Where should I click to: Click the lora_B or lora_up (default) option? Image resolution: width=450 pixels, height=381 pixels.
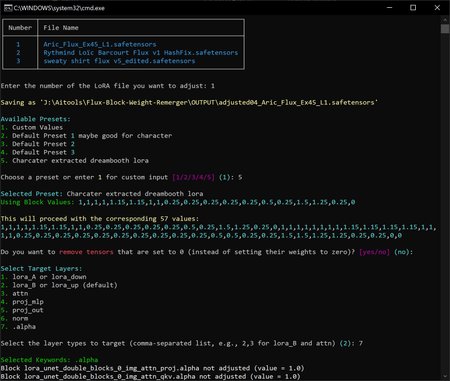coord(59,285)
